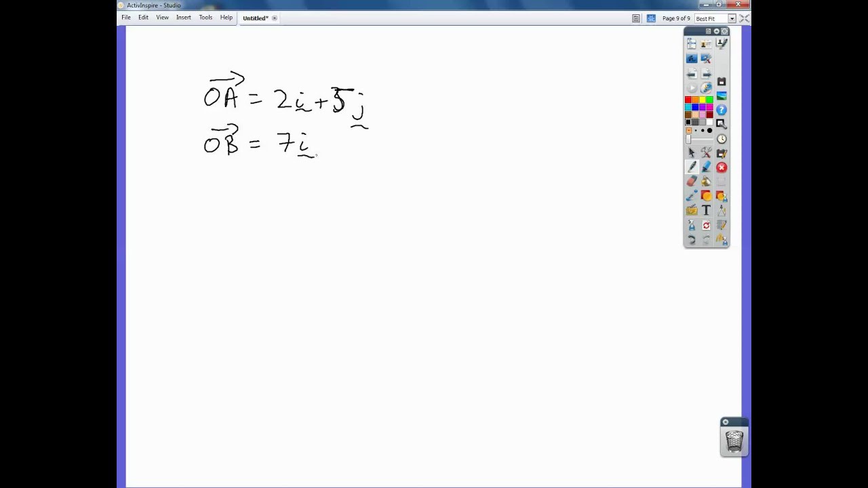868x488 pixels.
Task: Open the Tools menu
Action: 205,18
